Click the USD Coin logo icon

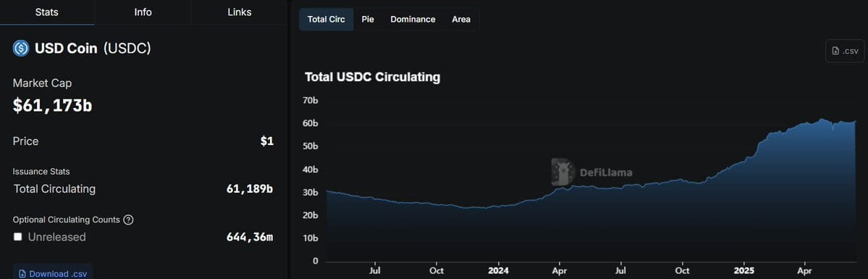click(x=21, y=49)
